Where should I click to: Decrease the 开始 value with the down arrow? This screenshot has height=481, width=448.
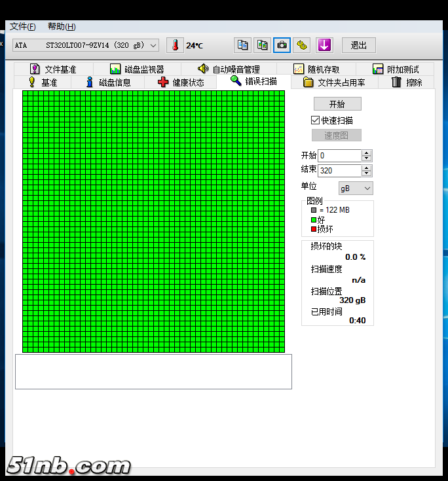point(366,158)
